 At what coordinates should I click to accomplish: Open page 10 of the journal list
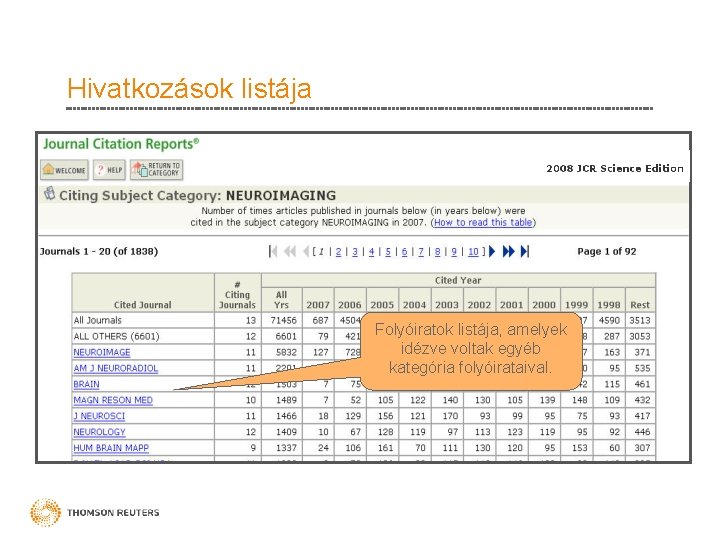coord(473,252)
